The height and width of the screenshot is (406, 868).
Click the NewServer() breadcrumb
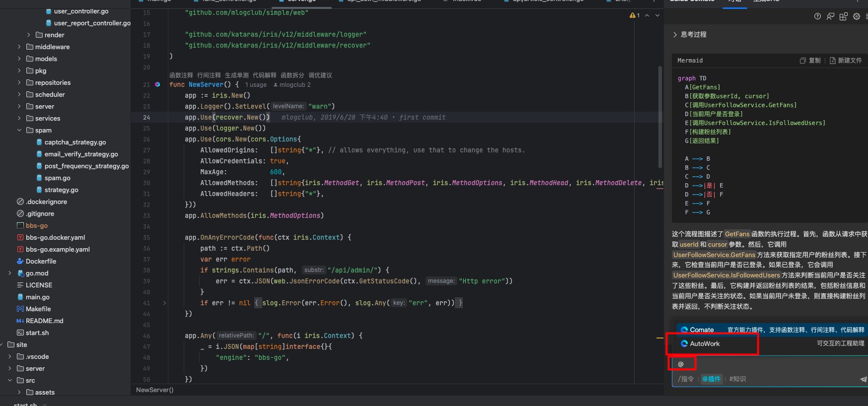[155, 390]
